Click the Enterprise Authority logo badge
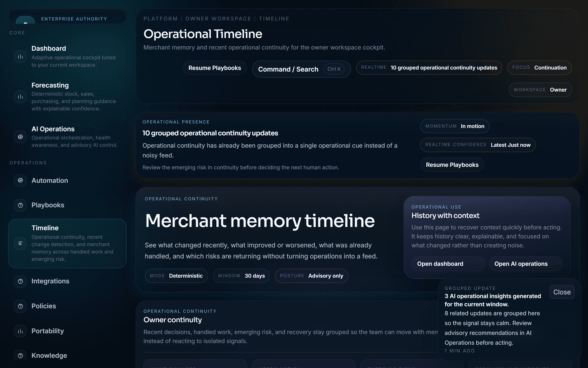This screenshot has width=588, height=368. pos(25,20)
